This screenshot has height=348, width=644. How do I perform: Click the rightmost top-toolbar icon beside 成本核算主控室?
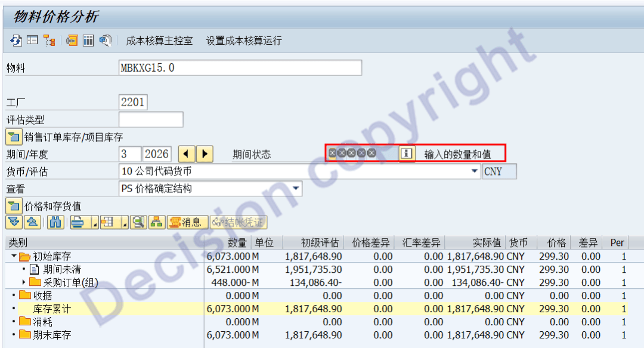click(105, 41)
